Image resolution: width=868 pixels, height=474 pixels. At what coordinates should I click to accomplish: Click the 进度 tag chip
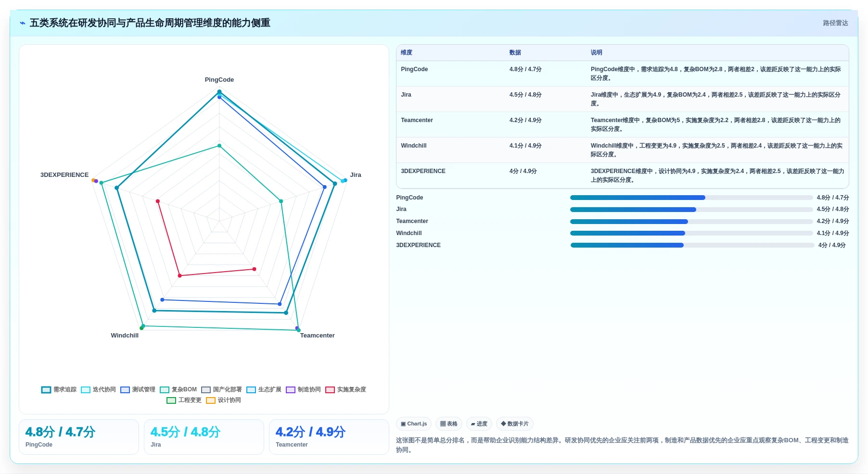point(479,424)
